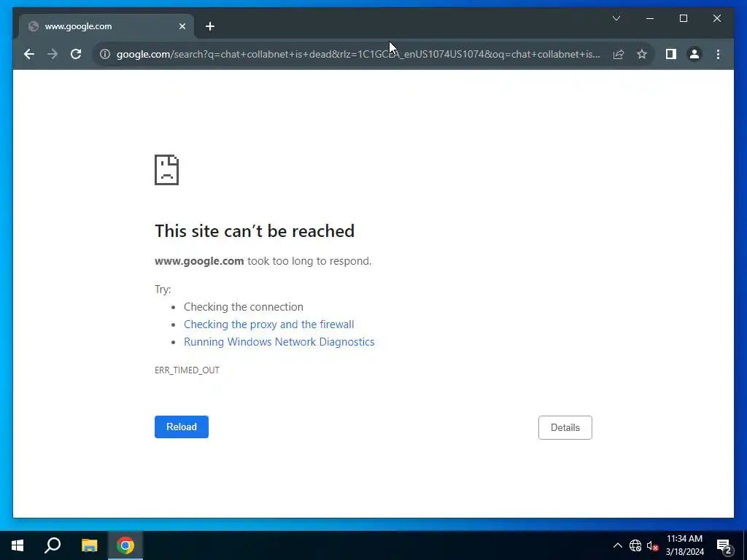Click Chrome icon on taskbar

125,545
